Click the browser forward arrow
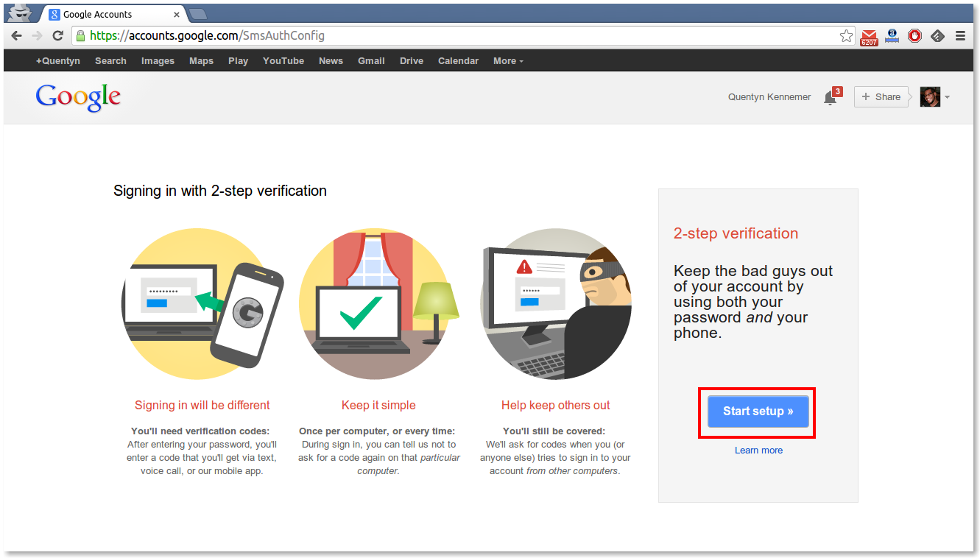980x558 pixels. click(37, 35)
